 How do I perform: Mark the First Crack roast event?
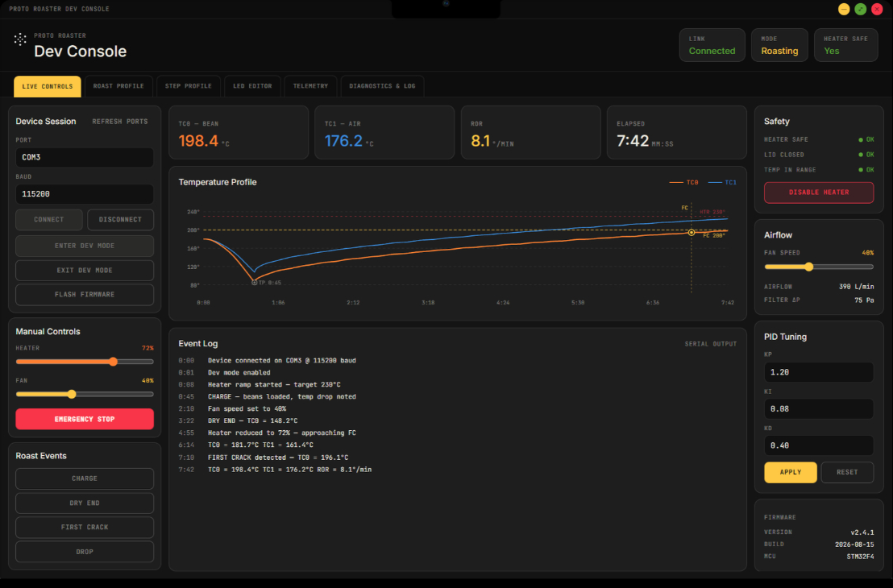pos(85,528)
